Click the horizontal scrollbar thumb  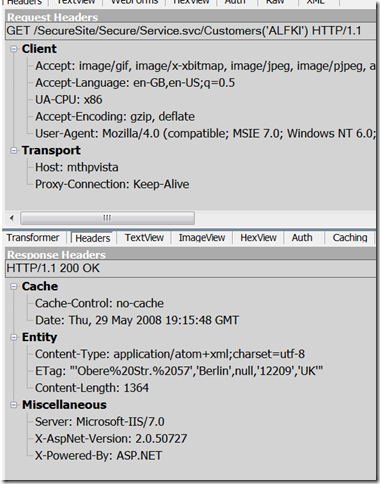[107, 218]
